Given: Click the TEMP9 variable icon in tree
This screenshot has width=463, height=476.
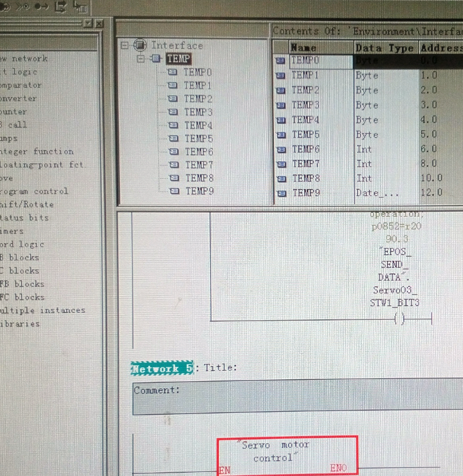Looking at the screenshot, I should [x=175, y=191].
